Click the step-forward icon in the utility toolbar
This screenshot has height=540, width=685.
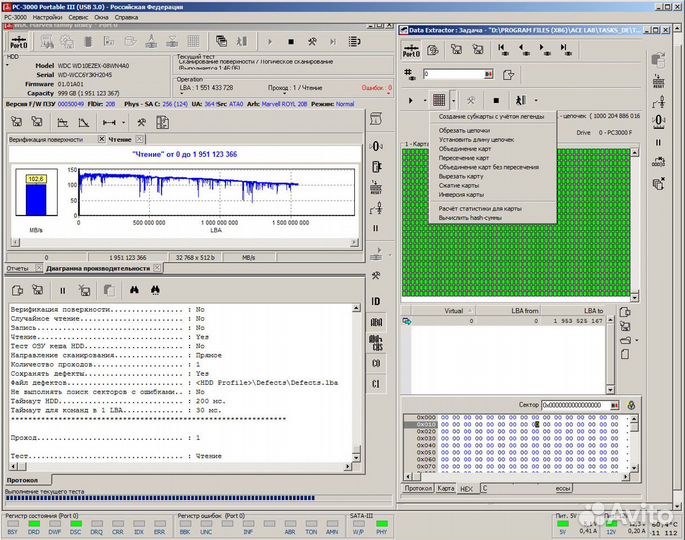click(333, 42)
